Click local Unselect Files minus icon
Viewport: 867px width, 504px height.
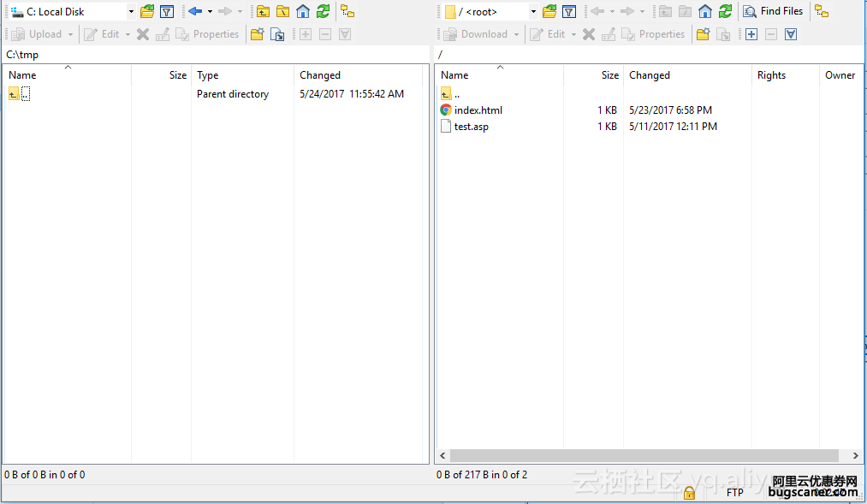pos(325,34)
